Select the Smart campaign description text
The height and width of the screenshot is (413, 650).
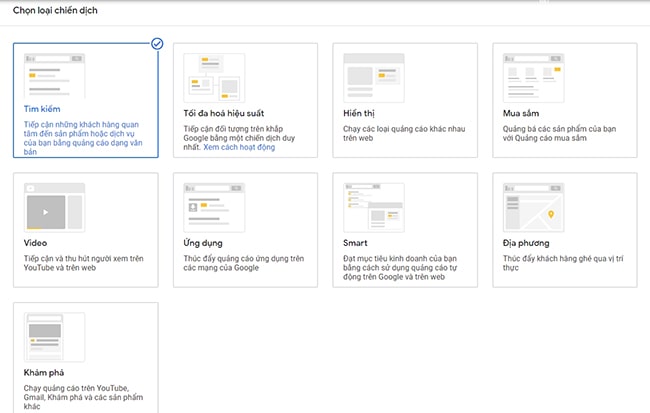click(394, 266)
